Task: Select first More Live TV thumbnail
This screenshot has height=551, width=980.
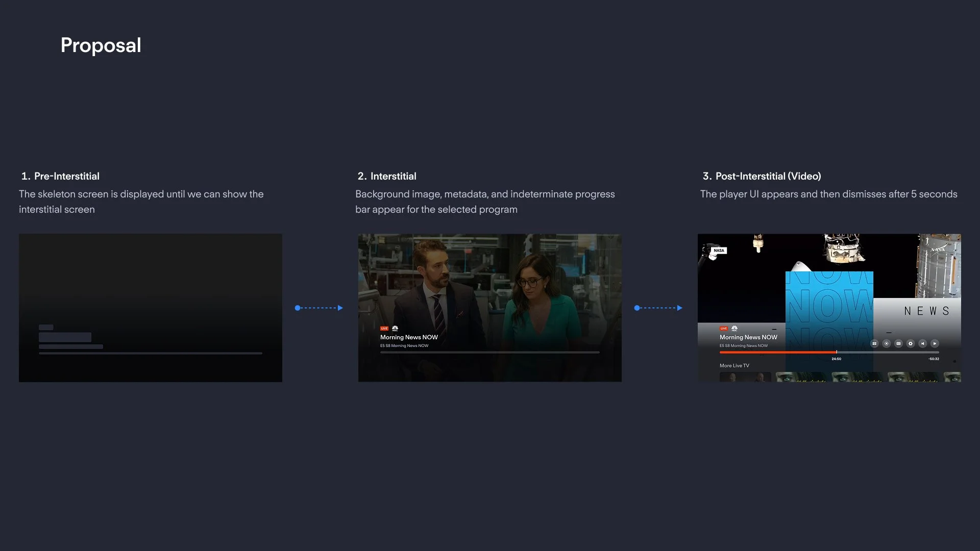Action: 745,378
